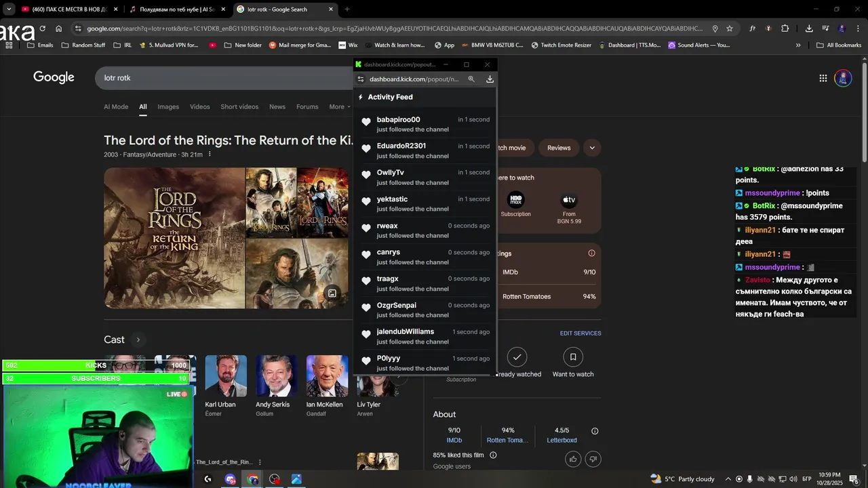The image size is (868, 488).
Task: Go to Chrome home page
Action: click(58, 28)
